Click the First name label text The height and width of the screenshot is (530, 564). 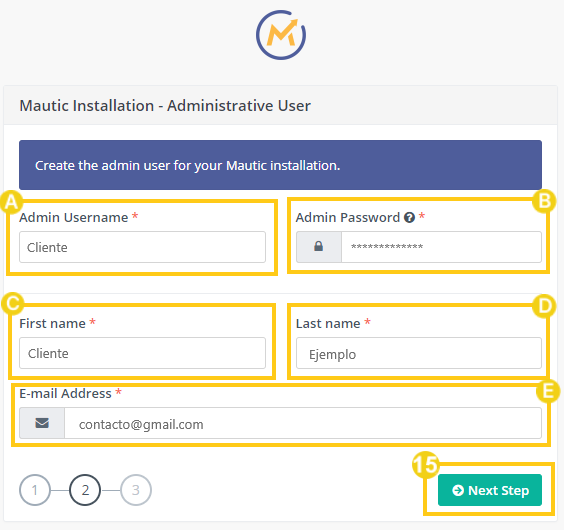pyautogui.click(x=53, y=323)
